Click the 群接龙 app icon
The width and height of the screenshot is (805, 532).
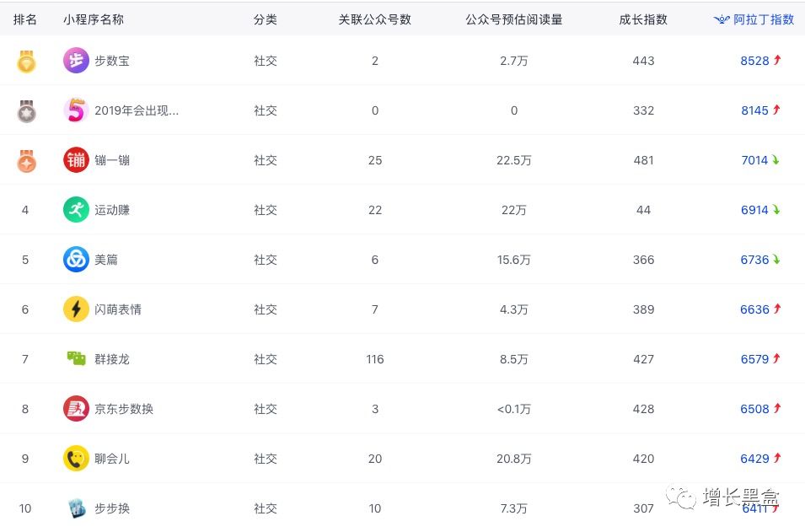click(76, 358)
